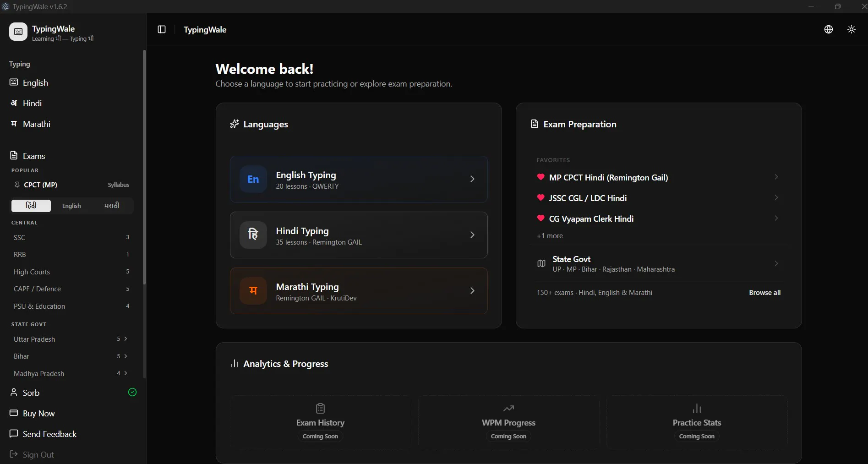Open JSSC CGL / LDC Hindi exam
The image size is (868, 464).
[588, 198]
